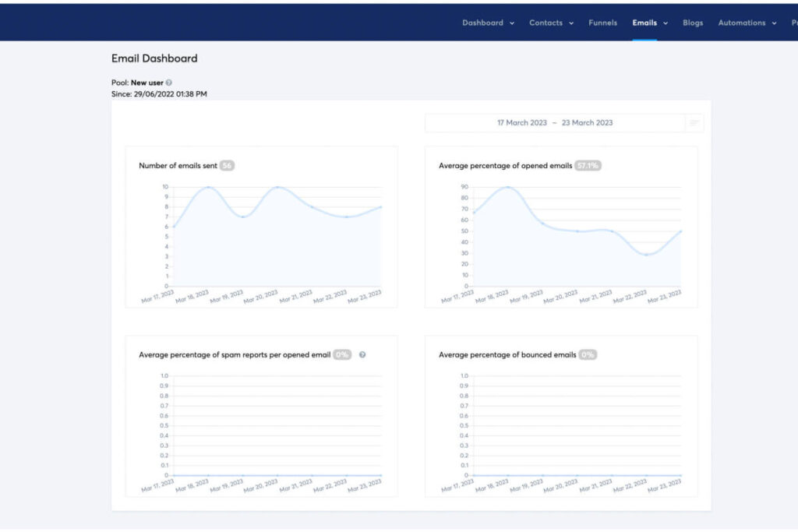Click help icon next to spam reports title
The image size is (798, 532).
click(x=362, y=354)
